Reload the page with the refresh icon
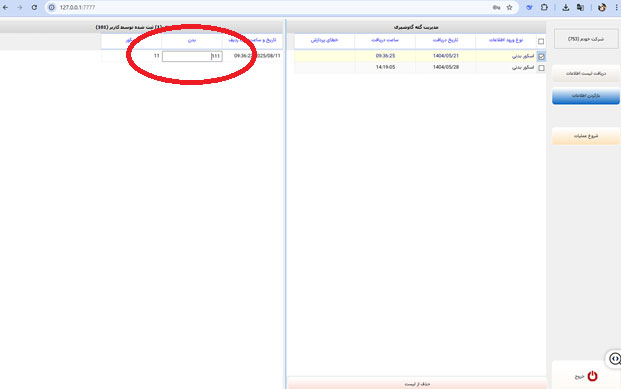The width and height of the screenshot is (621, 389). [x=34, y=8]
